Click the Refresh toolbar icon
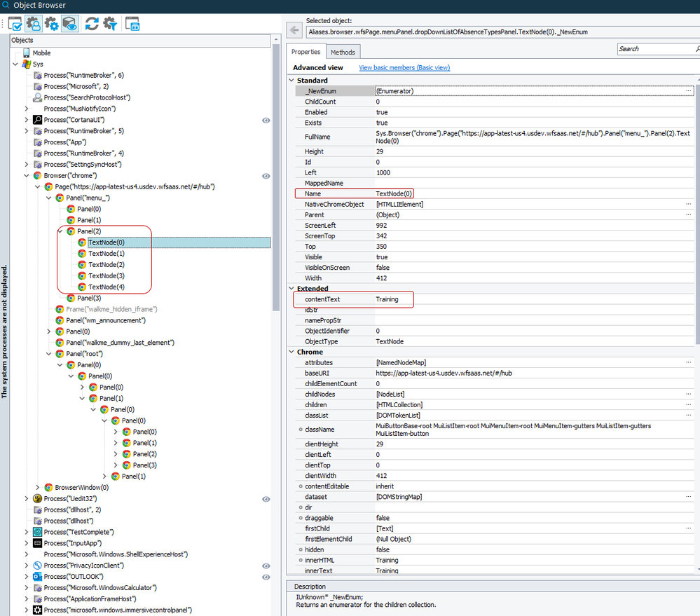Screen dimensions: 700x616 tap(91, 24)
